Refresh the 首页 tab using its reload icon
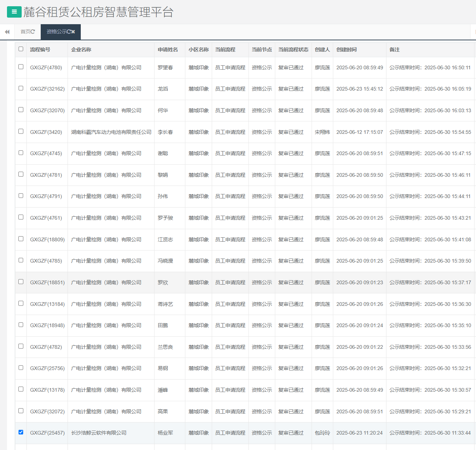Viewport: 476px width, 450px height. (33, 32)
